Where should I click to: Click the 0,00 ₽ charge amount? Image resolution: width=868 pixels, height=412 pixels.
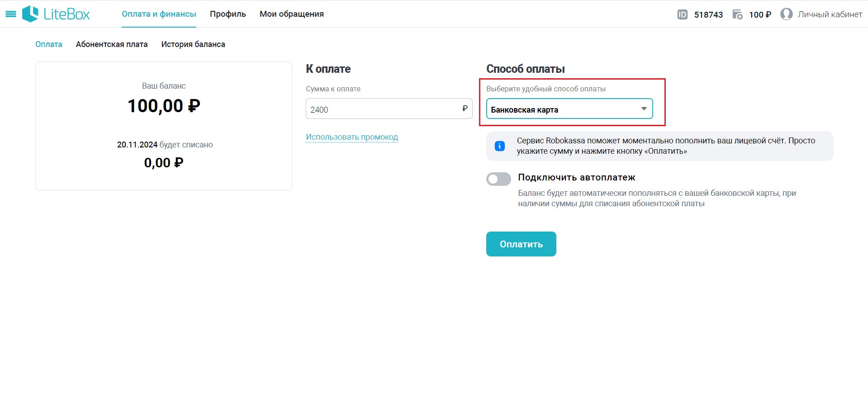point(164,163)
